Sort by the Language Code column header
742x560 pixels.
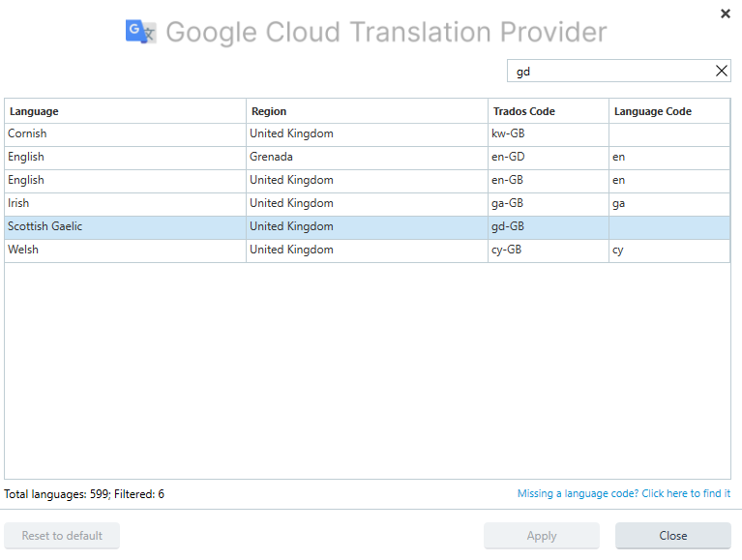coord(668,111)
